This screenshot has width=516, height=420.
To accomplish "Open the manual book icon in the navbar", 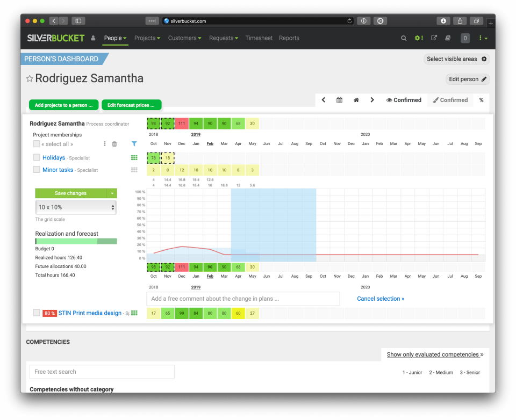I will tap(448, 38).
